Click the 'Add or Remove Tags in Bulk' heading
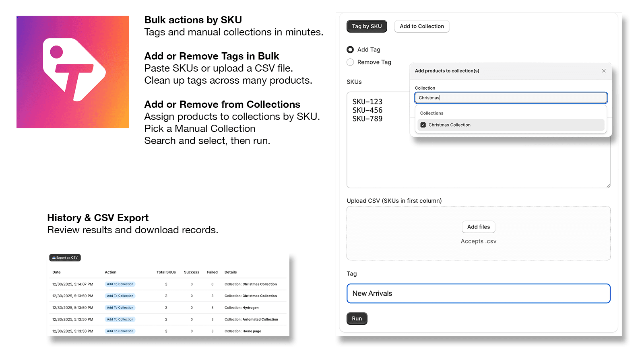Image resolution: width=644 pixels, height=362 pixels. tap(212, 56)
